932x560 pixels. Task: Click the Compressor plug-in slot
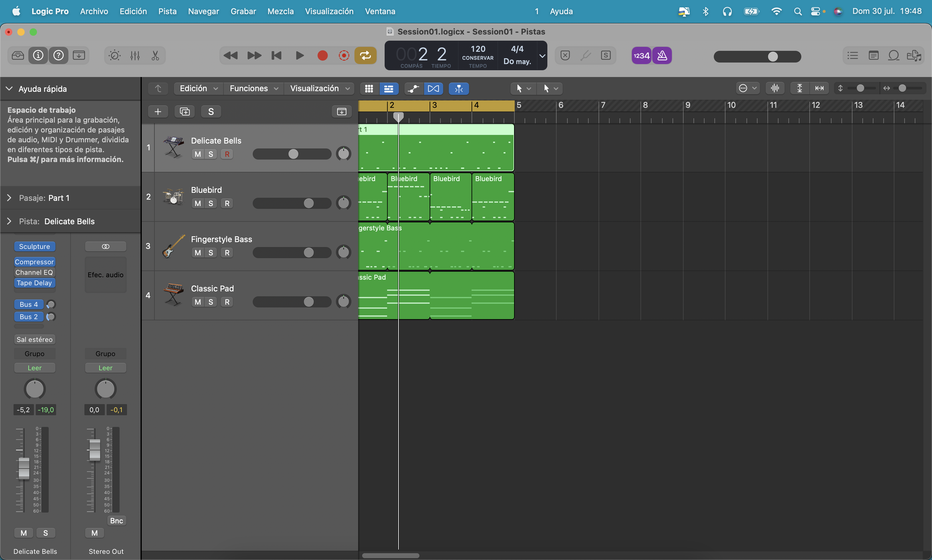(35, 262)
